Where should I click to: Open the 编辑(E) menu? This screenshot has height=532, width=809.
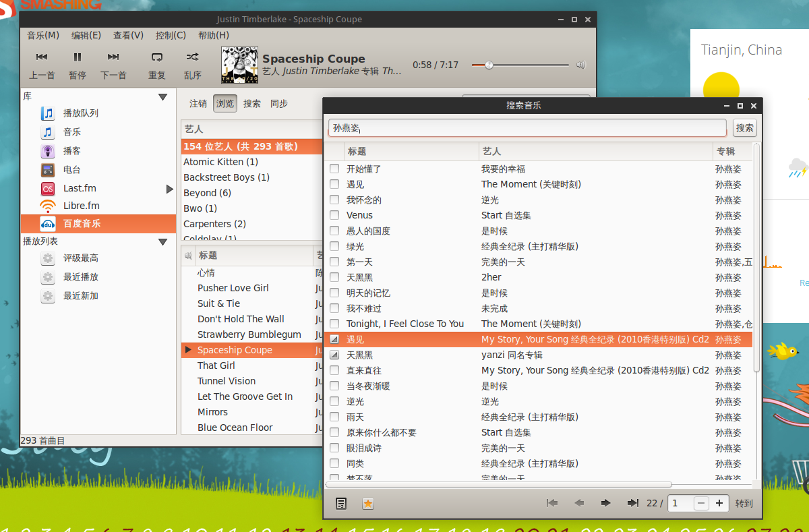(x=86, y=35)
